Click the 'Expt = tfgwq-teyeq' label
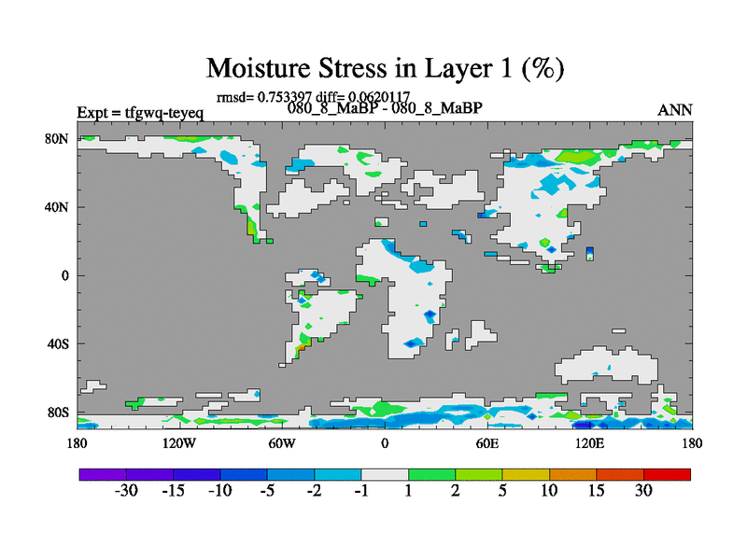Image resolution: width=747 pixels, height=560 pixels. tap(140, 113)
